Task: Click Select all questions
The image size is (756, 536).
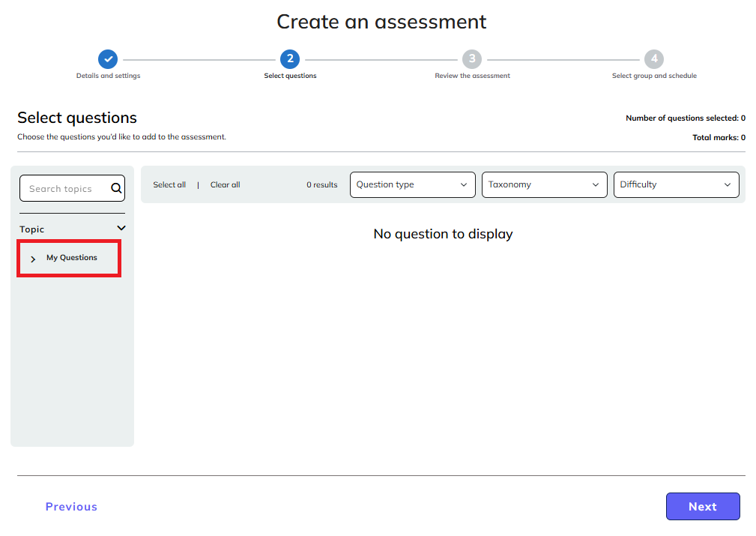Action: point(169,184)
